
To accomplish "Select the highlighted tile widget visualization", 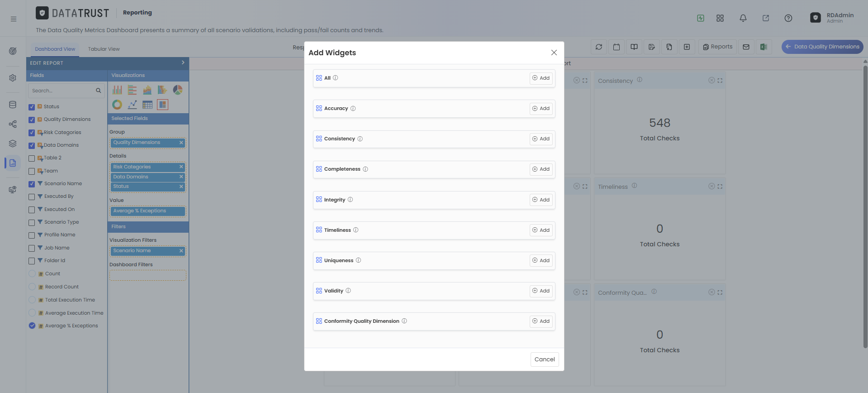I will tap(162, 105).
